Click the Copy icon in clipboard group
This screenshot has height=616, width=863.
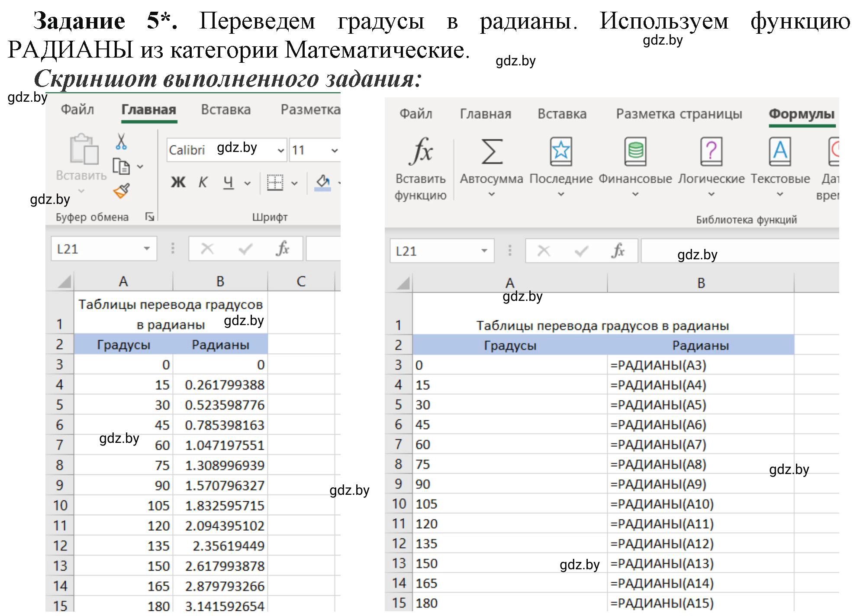coord(121,166)
